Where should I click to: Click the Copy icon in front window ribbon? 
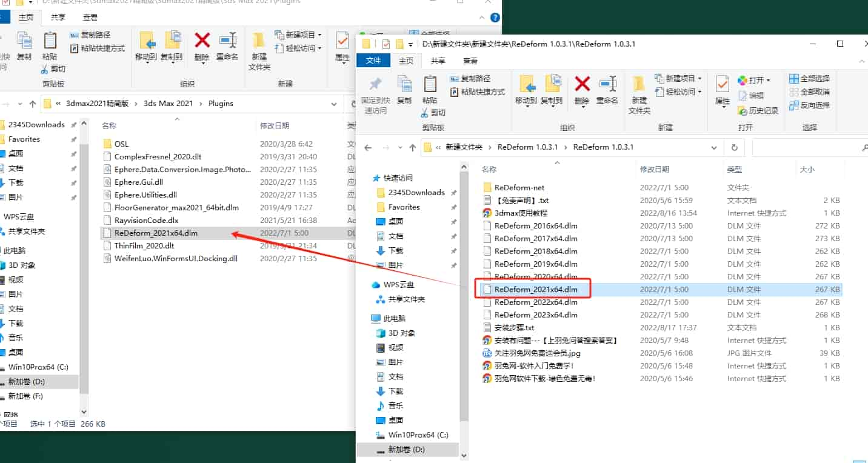pos(404,89)
